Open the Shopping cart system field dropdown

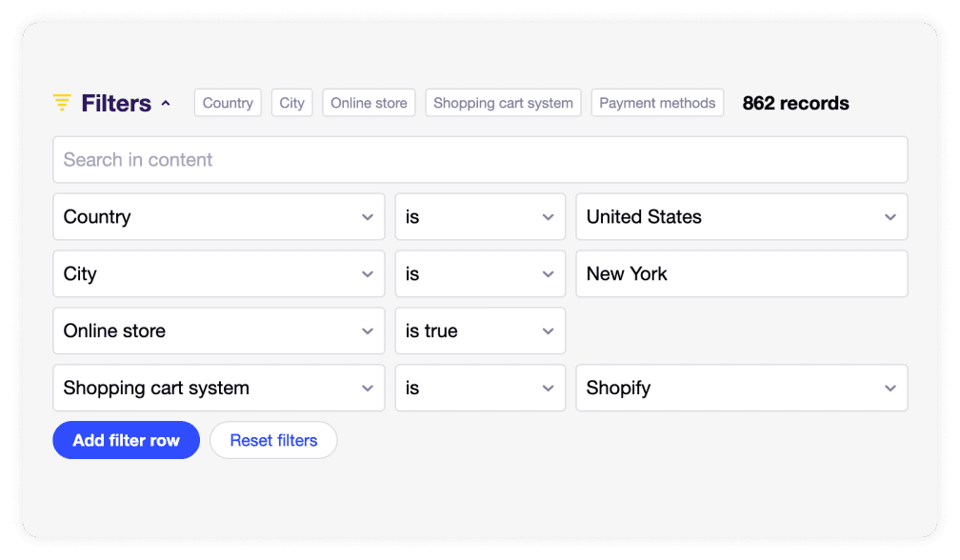pos(219,388)
